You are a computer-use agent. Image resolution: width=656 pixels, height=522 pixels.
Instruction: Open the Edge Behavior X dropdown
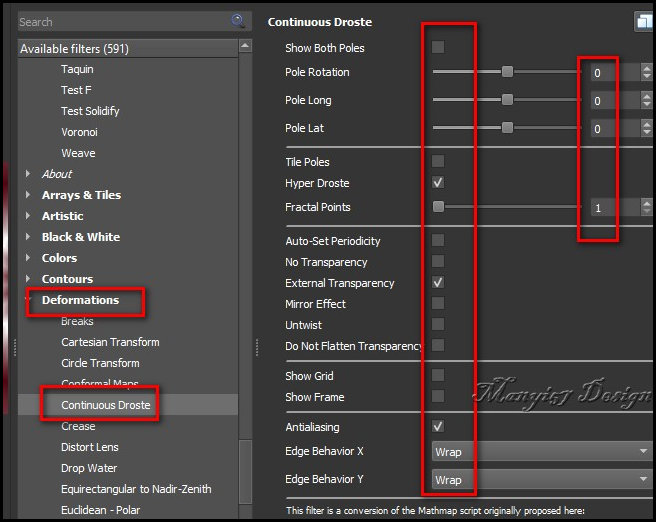[x=542, y=451]
